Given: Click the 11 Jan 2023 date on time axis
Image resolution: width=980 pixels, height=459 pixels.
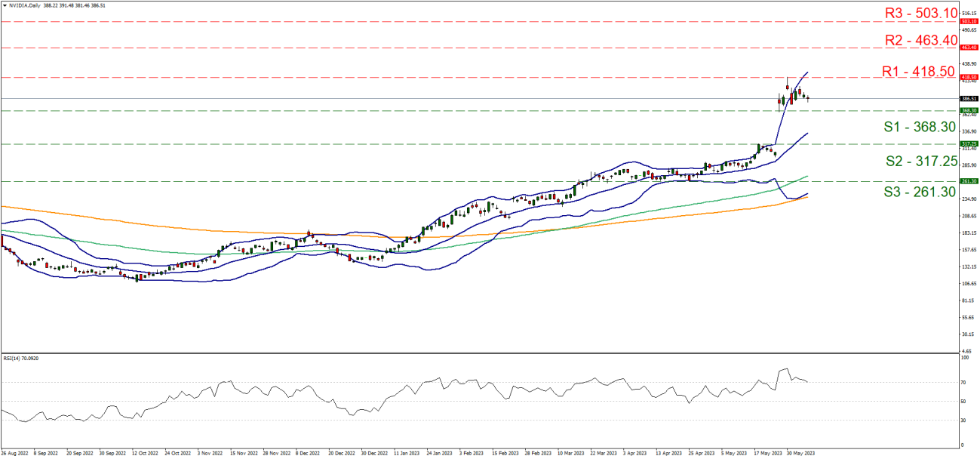Looking at the screenshot, I should click(407, 454).
